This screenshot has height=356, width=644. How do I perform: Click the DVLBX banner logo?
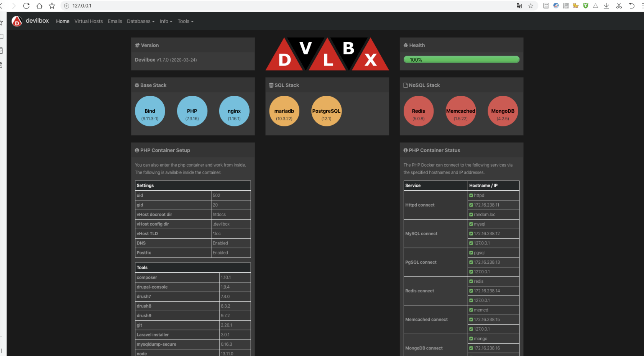327,54
